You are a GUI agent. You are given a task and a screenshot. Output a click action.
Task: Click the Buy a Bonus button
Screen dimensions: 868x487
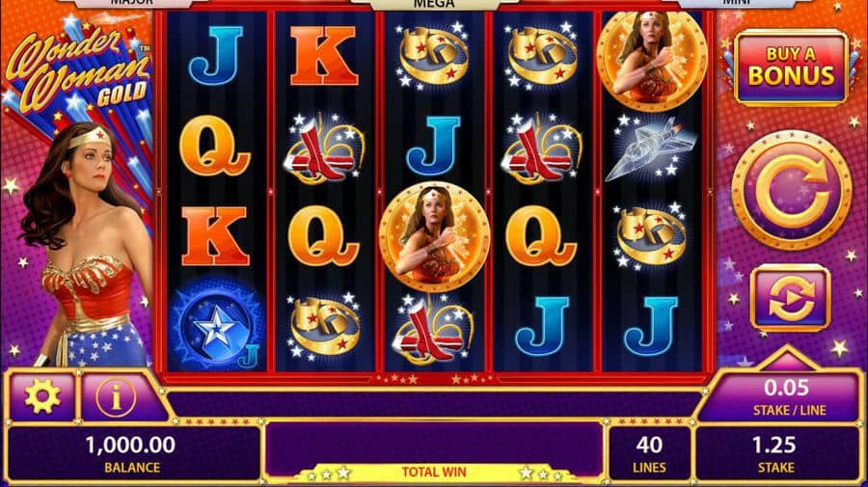(x=791, y=68)
